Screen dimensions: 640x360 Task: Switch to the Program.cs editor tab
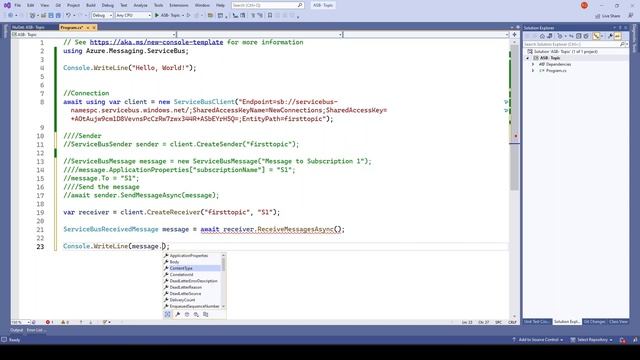(x=71, y=27)
